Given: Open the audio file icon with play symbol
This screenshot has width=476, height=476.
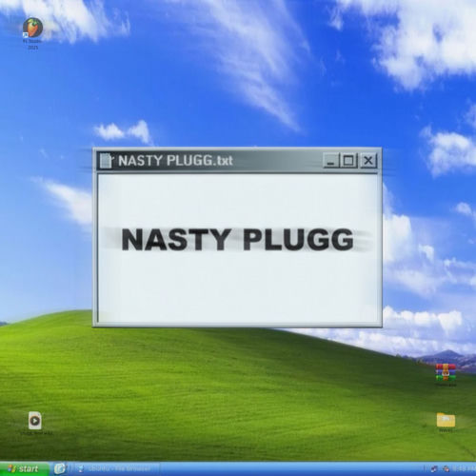Looking at the screenshot, I should (35, 421).
